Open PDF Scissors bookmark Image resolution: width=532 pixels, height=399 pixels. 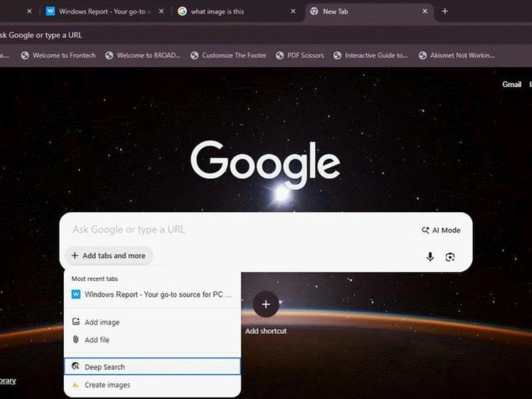[300, 55]
